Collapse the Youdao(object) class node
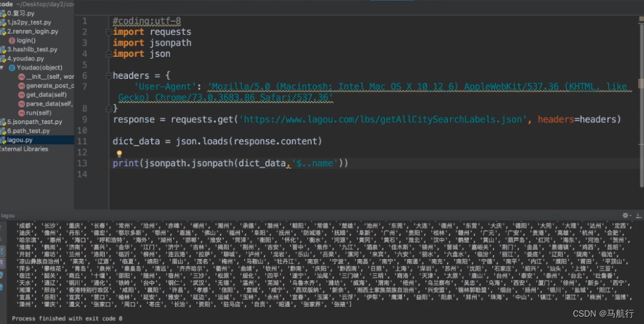644x324 pixels. (x=4, y=67)
